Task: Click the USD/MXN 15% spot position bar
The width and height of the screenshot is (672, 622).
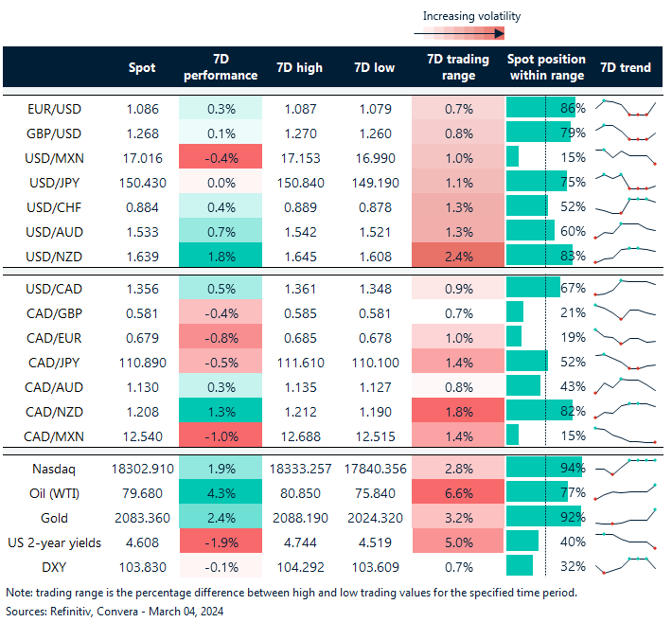Action: pos(513,157)
